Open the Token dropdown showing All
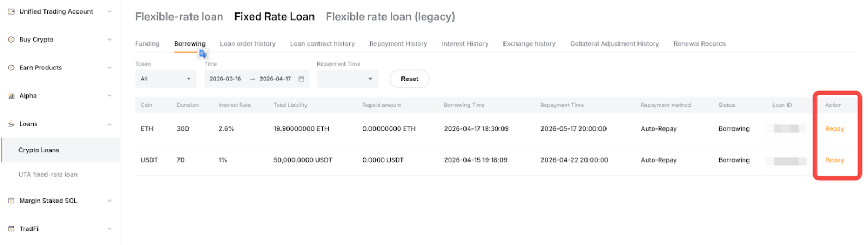The height and width of the screenshot is (245, 868). pyautogui.click(x=165, y=79)
